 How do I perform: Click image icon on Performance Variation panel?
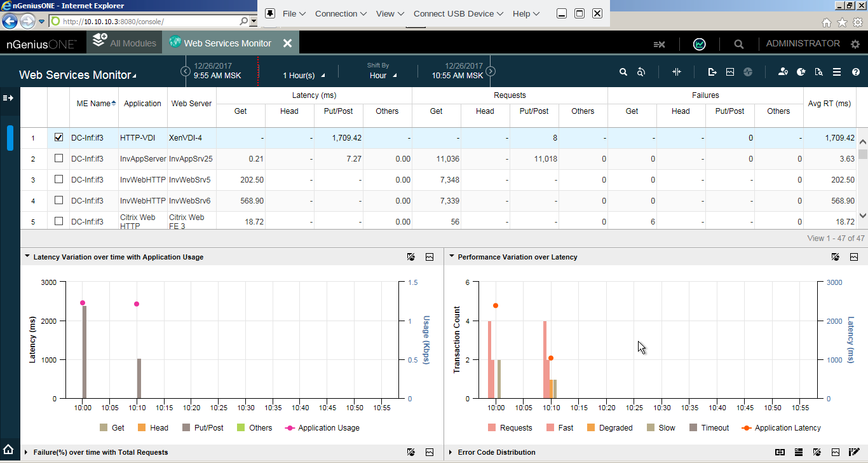click(x=854, y=257)
